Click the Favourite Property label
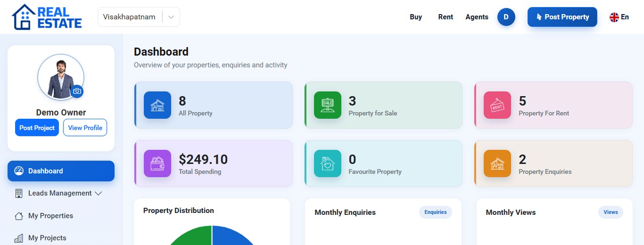This screenshot has width=644, height=245. (375, 172)
